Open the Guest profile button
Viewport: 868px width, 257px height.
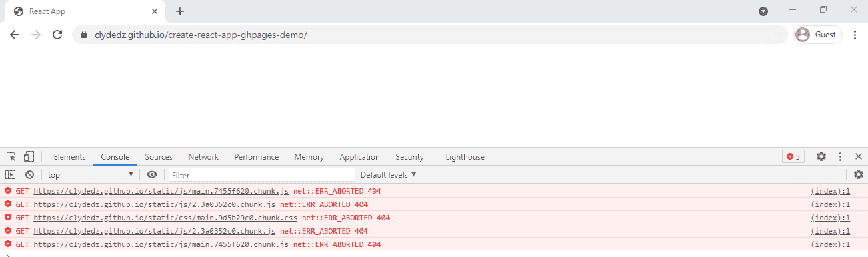(x=818, y=35)
